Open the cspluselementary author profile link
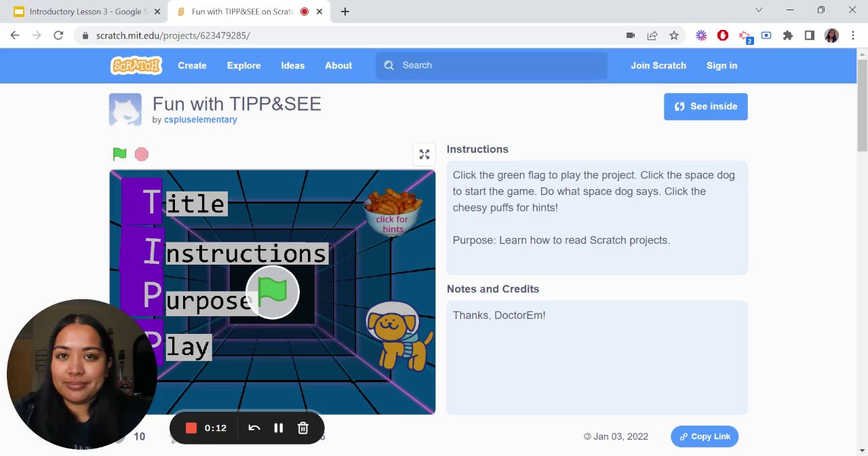This screenshot has width=868, height=456. (201, 119)
